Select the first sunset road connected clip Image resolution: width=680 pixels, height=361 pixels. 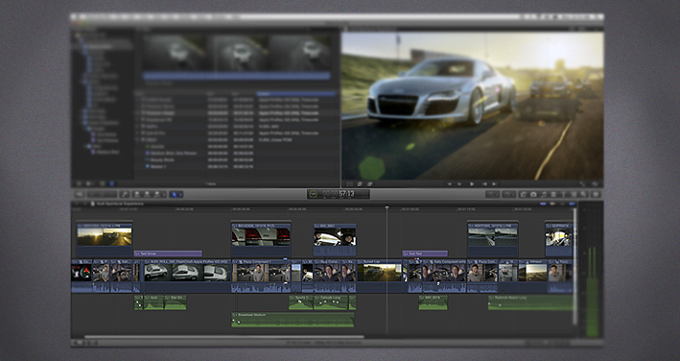(105, 240)
